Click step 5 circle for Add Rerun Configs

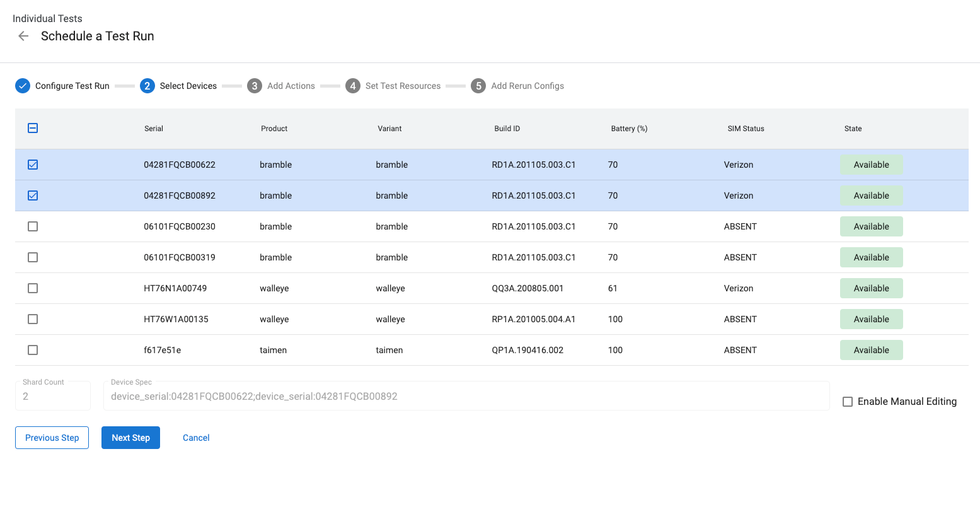(x=478, y=86)
